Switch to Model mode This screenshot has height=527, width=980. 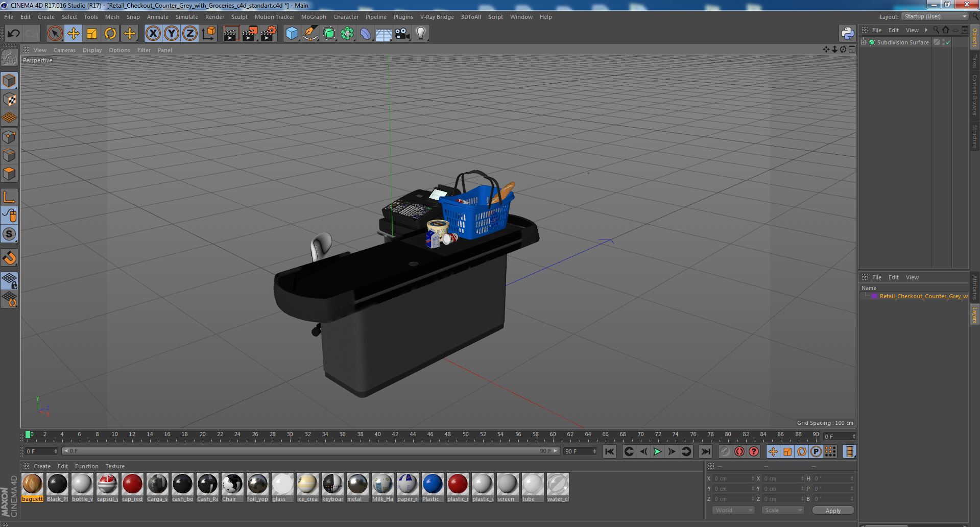(9, 81)
